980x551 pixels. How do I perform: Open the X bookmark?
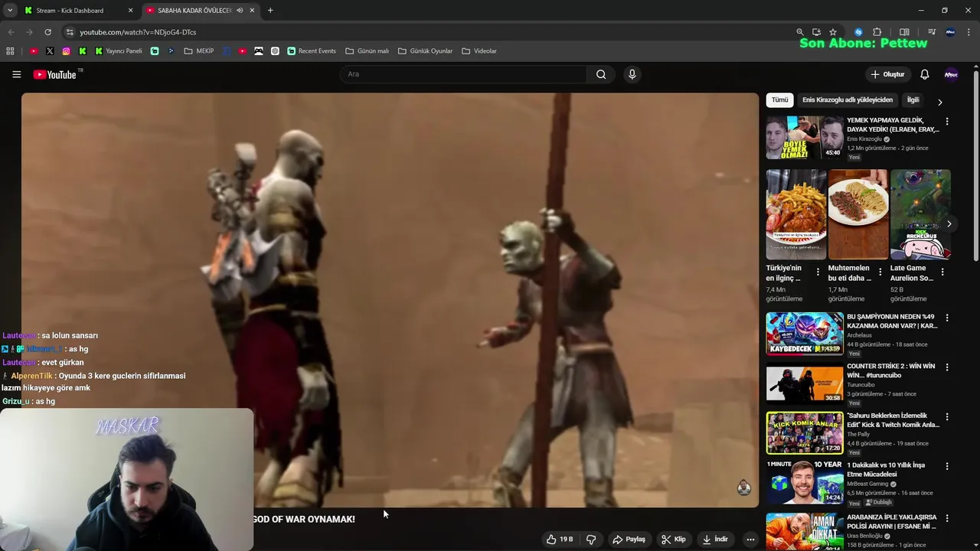tap(50, 51)
